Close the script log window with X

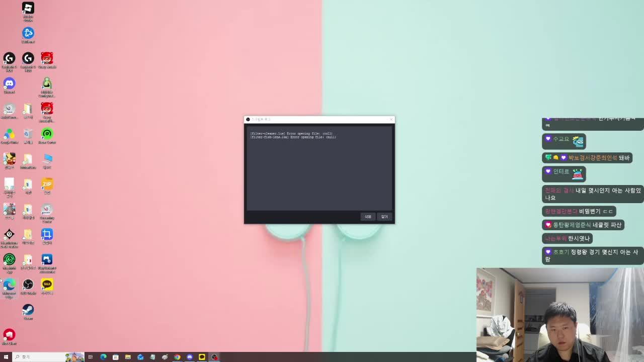391,119
